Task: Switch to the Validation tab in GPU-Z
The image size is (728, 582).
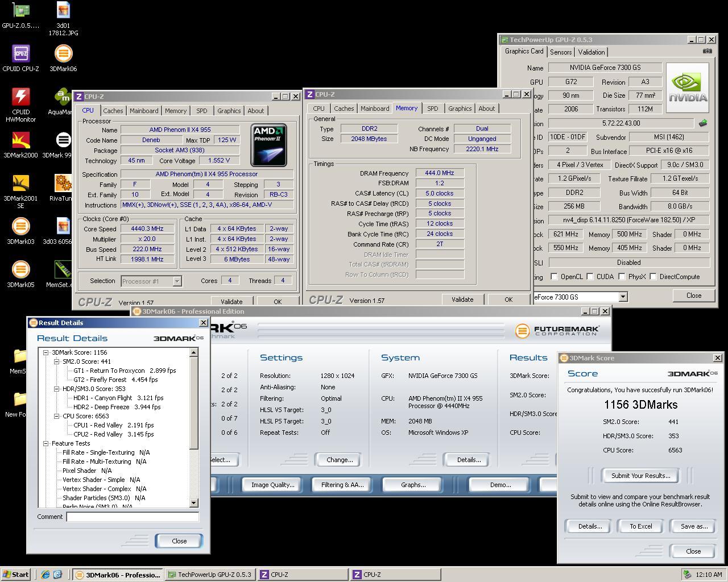Action: coord(591,52)
